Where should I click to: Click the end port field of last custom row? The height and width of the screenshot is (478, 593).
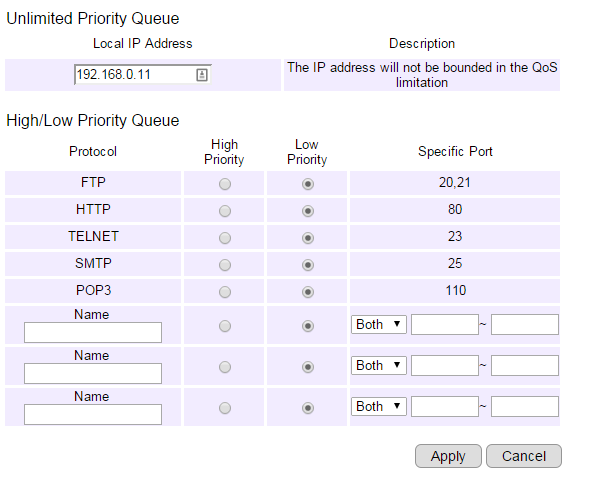coord(525,407)
